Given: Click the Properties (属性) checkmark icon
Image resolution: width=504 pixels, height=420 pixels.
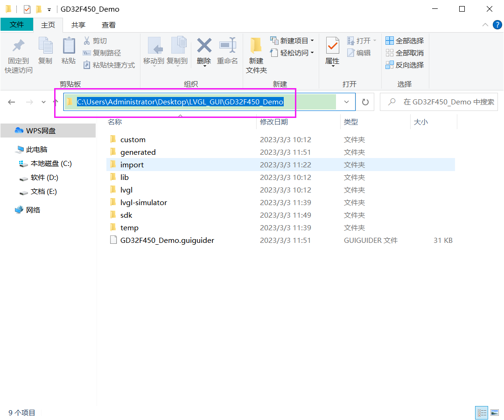Looking at the screenshot, I should tap(332, 46).
